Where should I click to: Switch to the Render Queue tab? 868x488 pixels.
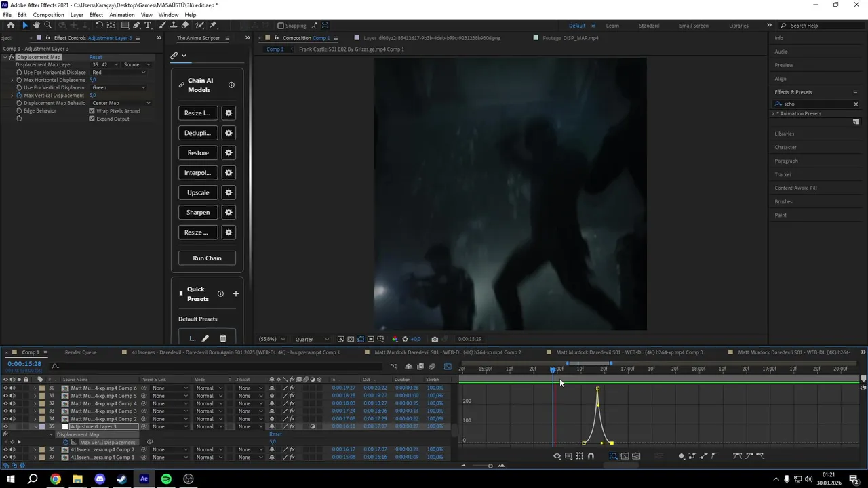pos(81,352)
